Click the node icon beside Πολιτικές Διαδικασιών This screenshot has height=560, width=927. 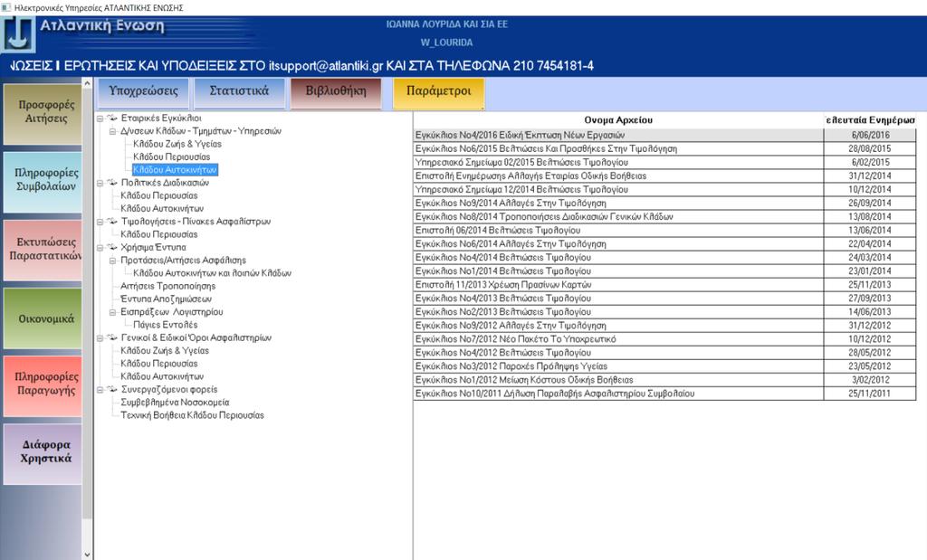(112, 183)
